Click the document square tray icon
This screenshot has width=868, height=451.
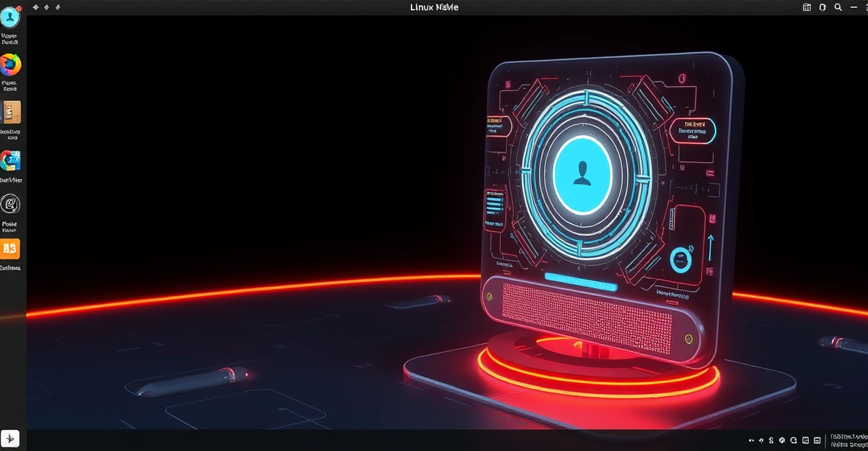click(x=805, y=440)
